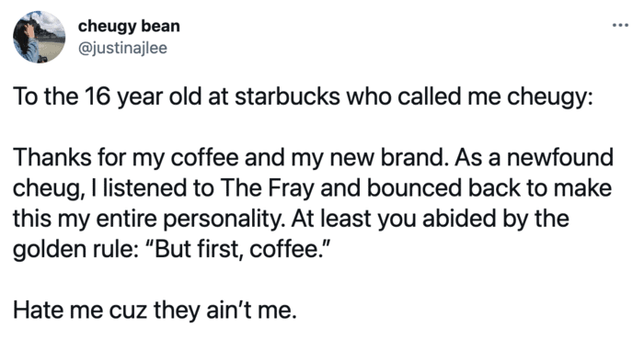Click the tweet's first line about starbucks
The height and width of the screenshot is (339, 644).
point(303,97)
